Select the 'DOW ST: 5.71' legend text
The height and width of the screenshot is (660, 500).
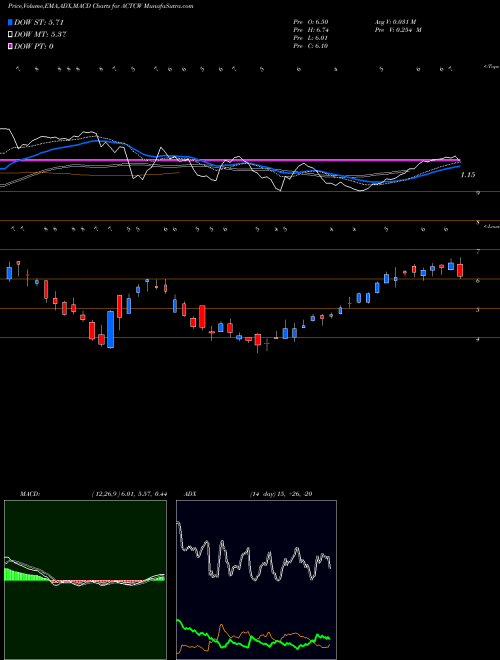(x=39, y=22)
